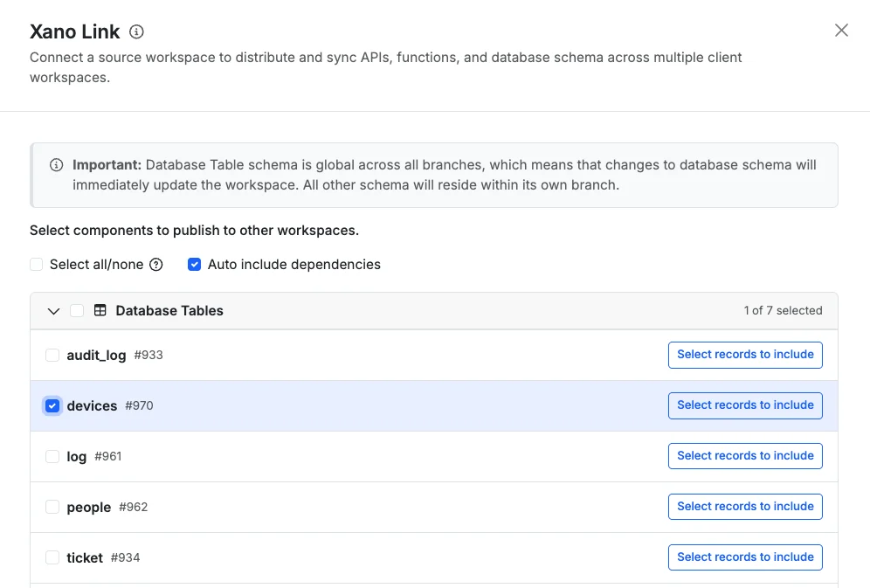Click the '1 of 7 selected' counter

pos(783,311)
